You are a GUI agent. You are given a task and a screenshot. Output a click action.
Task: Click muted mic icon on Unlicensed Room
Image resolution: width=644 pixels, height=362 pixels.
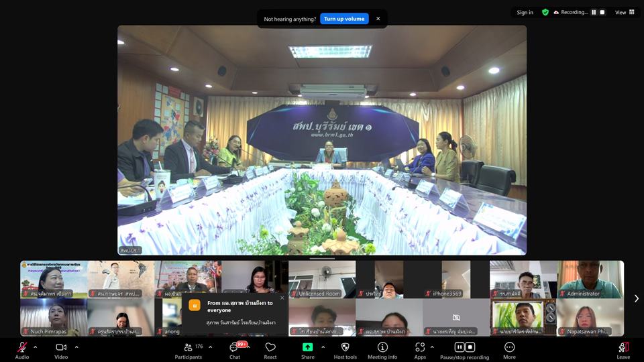click(294, 294)
